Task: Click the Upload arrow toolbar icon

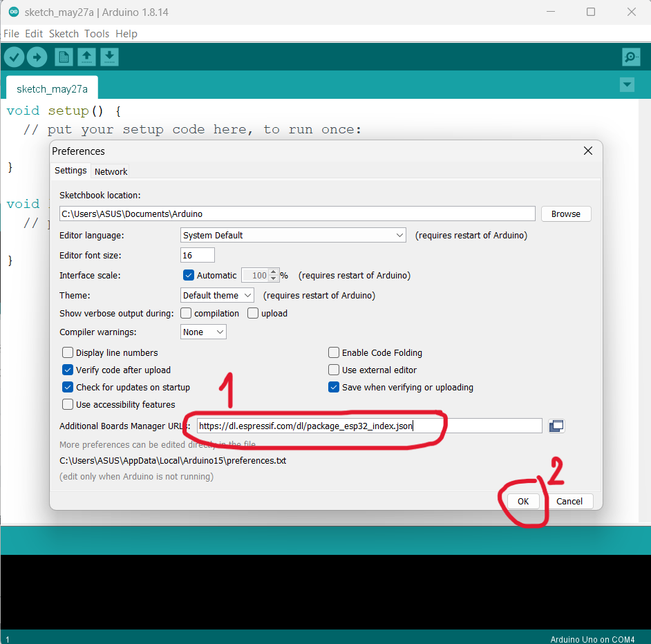Action: coord(37,57)
